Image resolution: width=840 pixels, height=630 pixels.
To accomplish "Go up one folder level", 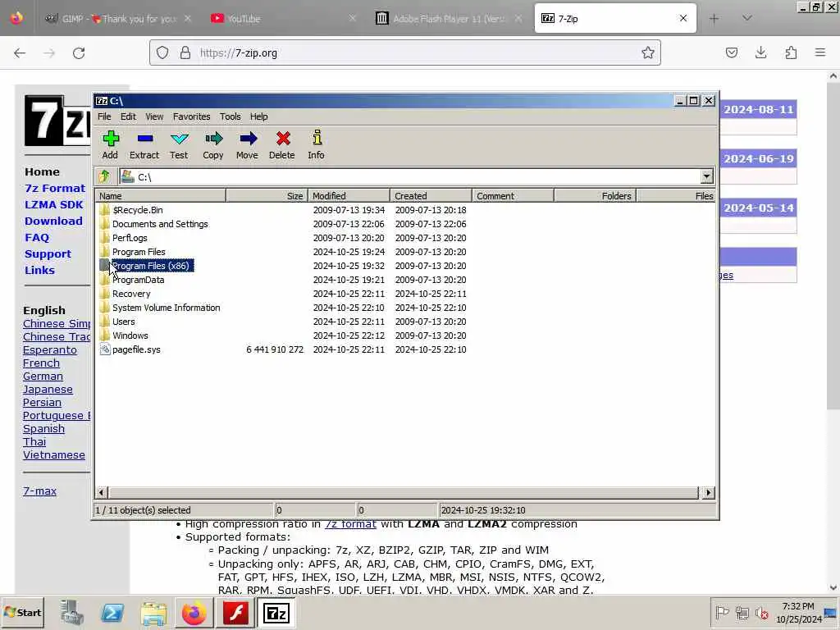I will (x=104, y=176).
